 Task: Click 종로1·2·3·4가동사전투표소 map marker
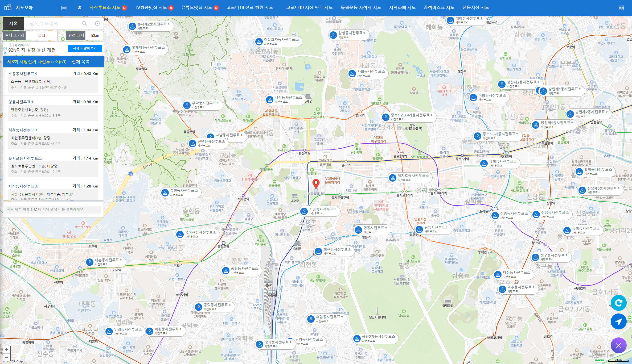(x=409, y=117)
